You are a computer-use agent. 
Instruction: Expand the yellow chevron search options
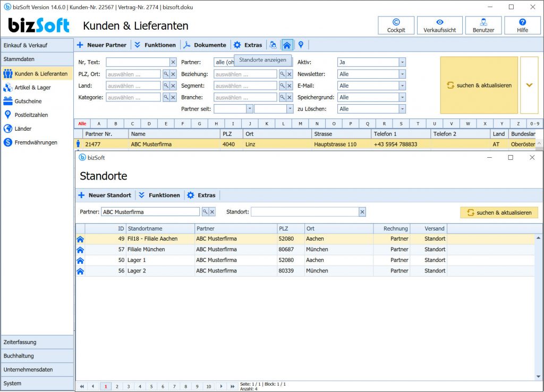(x=529, y=86)
